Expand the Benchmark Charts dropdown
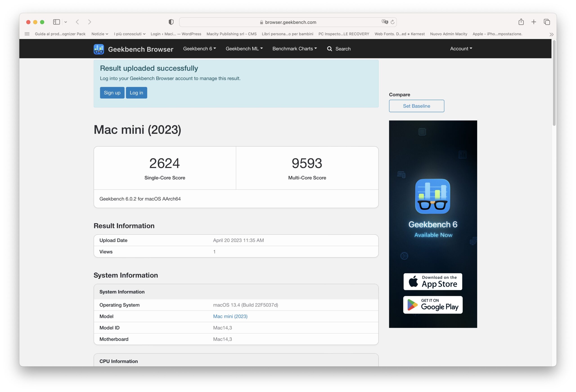 pyautogui.click(x=295, y=49)
